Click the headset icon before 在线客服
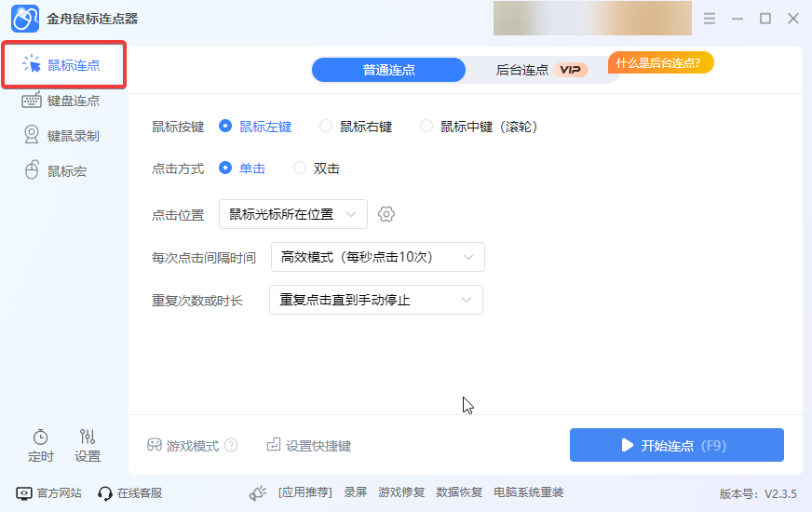The height and width of the screenshot is (512, 812). (x=105, y=493)
